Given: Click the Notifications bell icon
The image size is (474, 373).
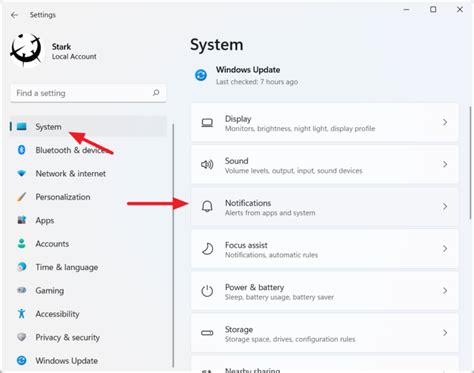Looking at the screenshot, I should coord(207,207).
